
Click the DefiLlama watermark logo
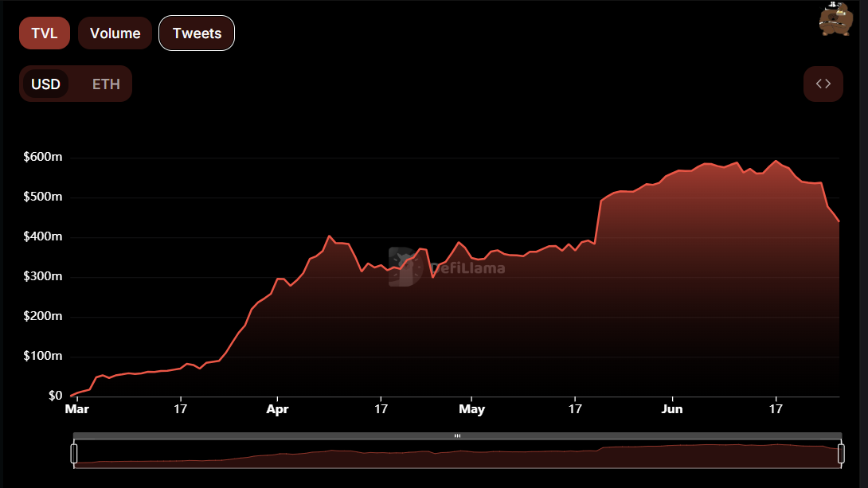point(447,267)
